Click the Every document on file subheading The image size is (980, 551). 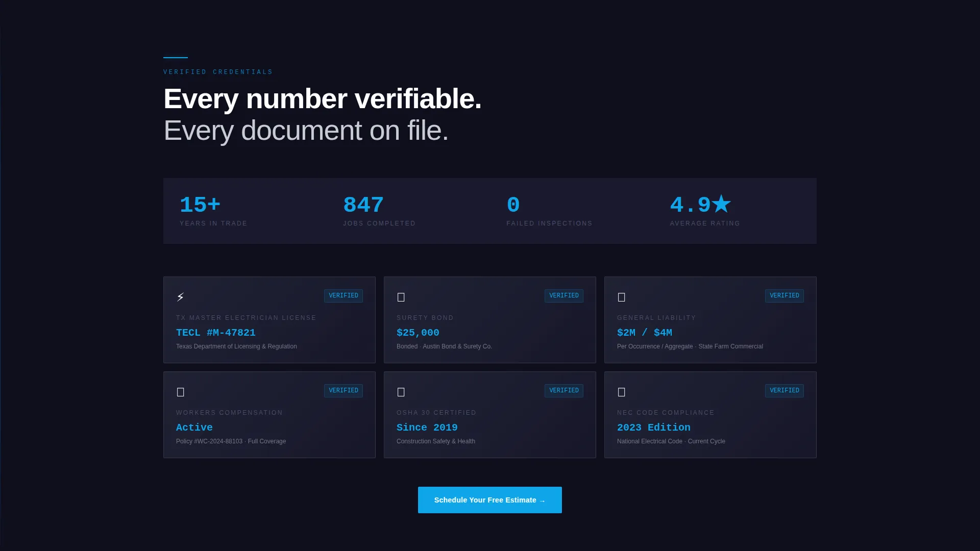(306, 131)
